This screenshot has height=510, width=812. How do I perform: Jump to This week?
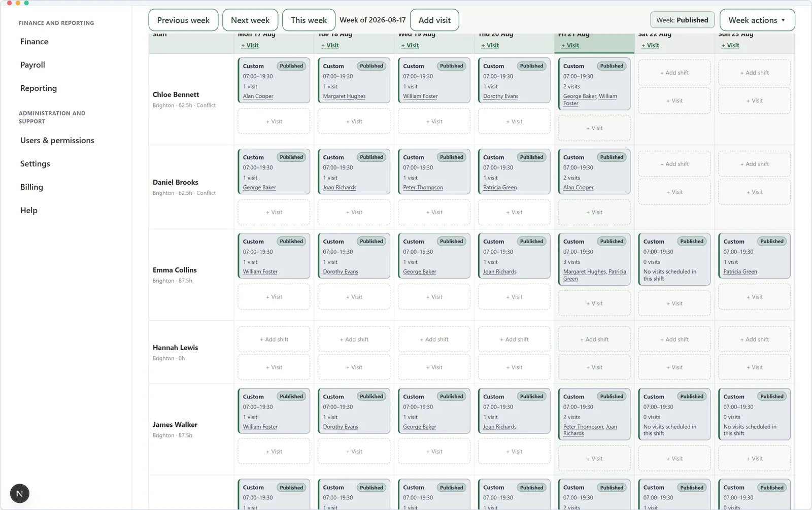309,20
